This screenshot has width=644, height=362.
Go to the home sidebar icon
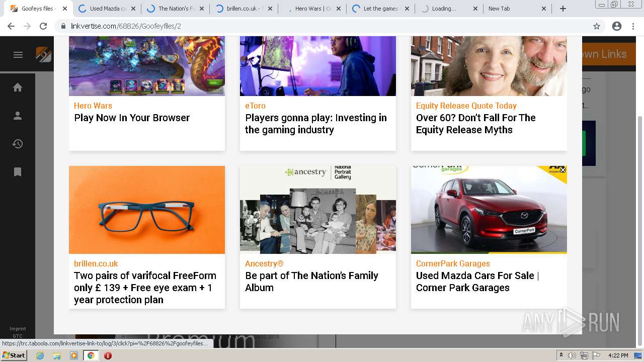pos(18,87)
